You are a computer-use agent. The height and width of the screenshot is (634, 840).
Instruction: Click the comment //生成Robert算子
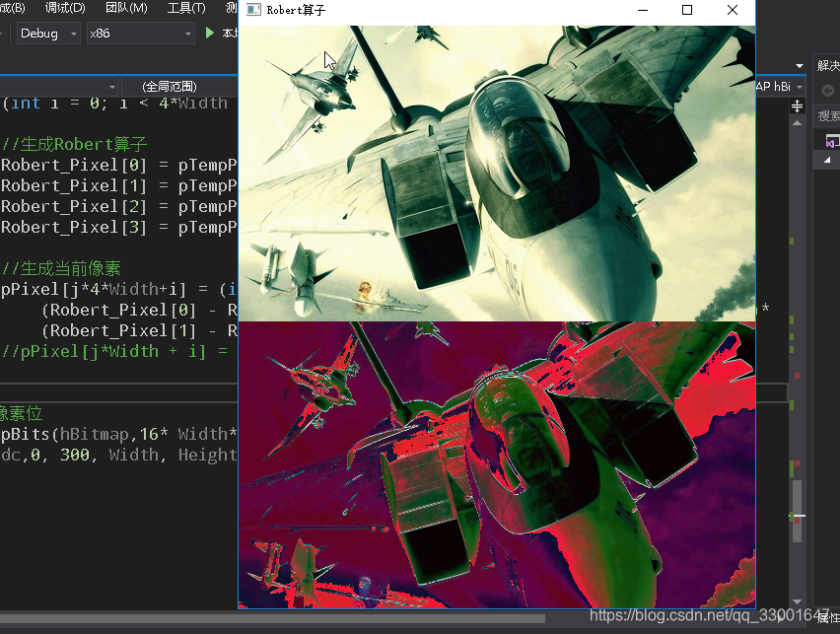[74, 144]
